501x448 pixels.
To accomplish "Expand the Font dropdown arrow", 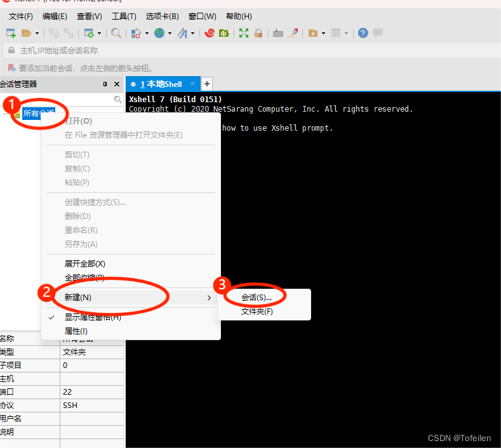I will click(192, 33).
